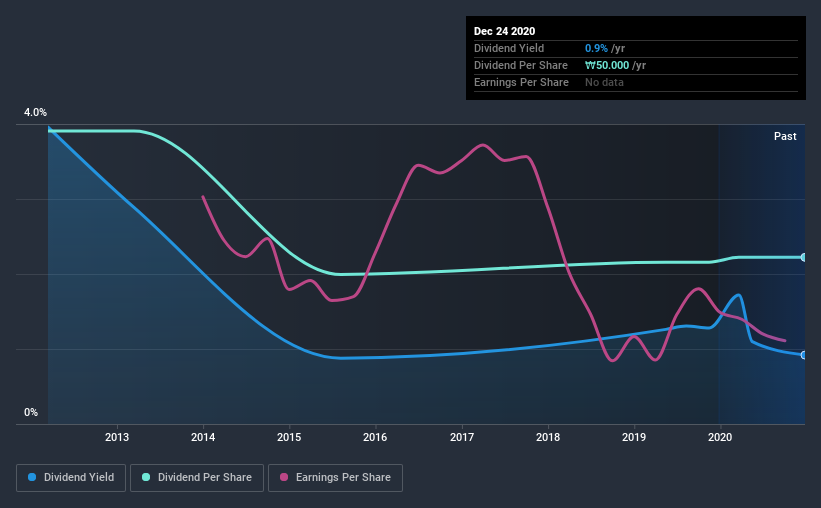The height and width of the screenshot is (508, 821).
Task: Select the Dividend Yield line end marker
Action: tap(804, 355)
